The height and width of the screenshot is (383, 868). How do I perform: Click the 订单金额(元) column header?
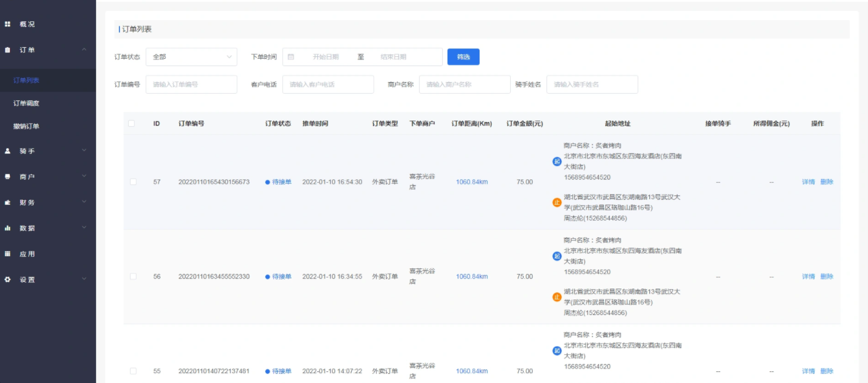[524, 124]
